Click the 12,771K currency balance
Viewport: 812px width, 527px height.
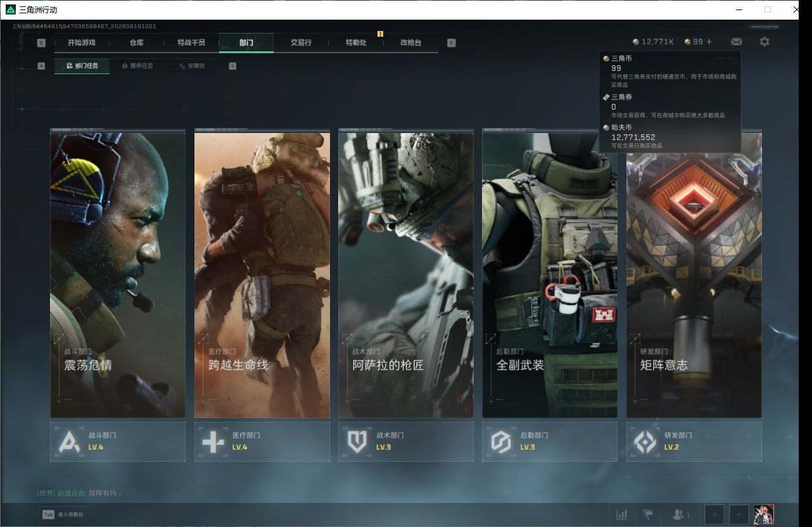point(657,42)
